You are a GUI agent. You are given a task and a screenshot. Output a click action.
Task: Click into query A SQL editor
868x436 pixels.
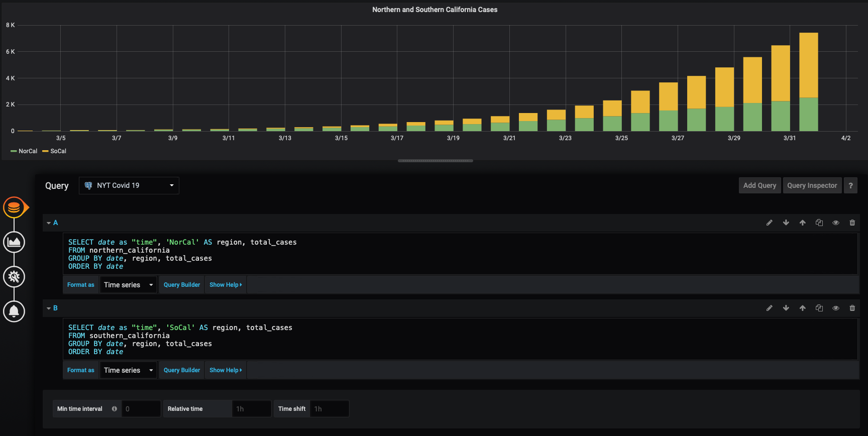460,254
